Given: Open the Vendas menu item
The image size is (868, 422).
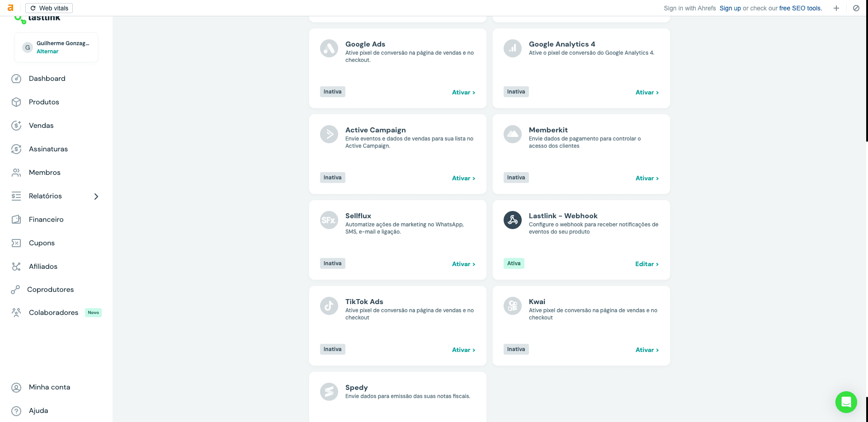Looking at the screenshot, I should [x=41, y=126].
